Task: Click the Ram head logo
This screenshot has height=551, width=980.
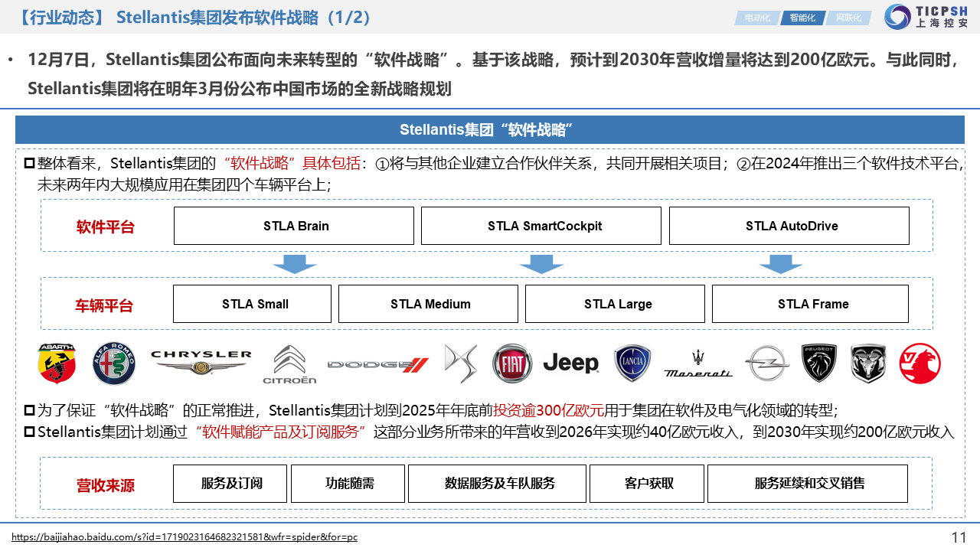Action: point(868,363)
